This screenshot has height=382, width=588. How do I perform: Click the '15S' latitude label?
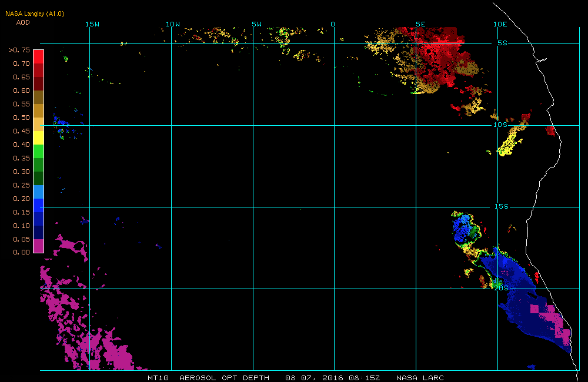[502, 206]
